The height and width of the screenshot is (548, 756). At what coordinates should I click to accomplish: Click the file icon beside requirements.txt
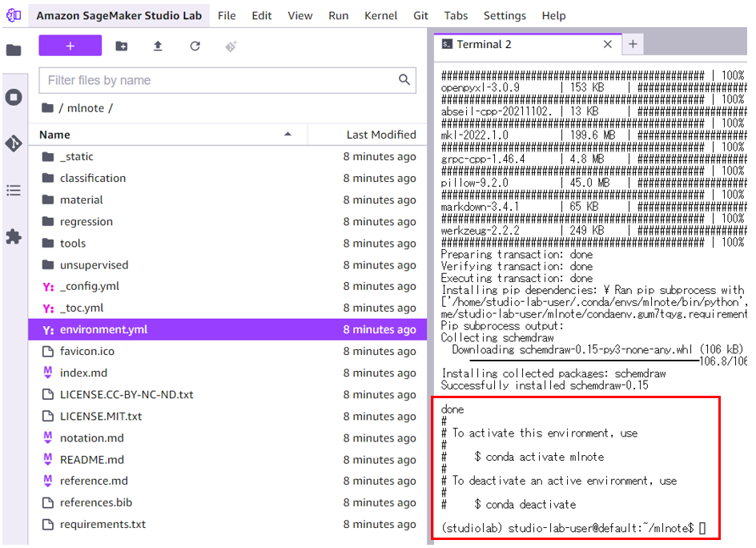[x=48, y=524]
